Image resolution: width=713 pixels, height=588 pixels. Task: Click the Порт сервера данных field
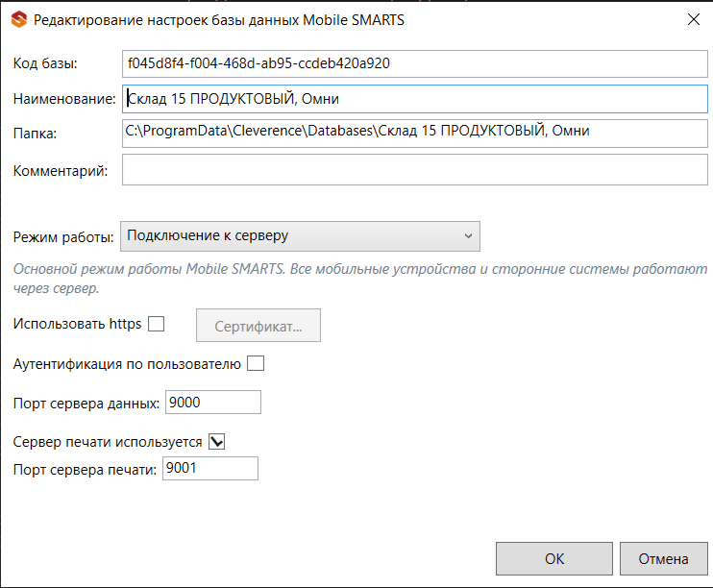(213, 402)
